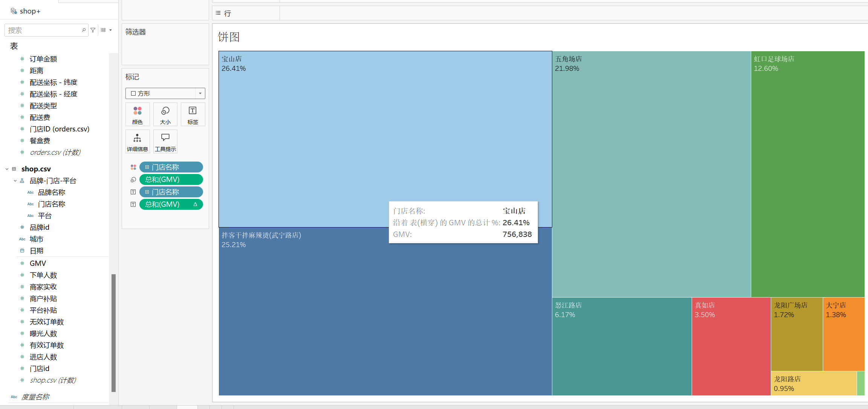
Task: Expand the 门店名称 color pill
Action: click(x=147, y=167)
